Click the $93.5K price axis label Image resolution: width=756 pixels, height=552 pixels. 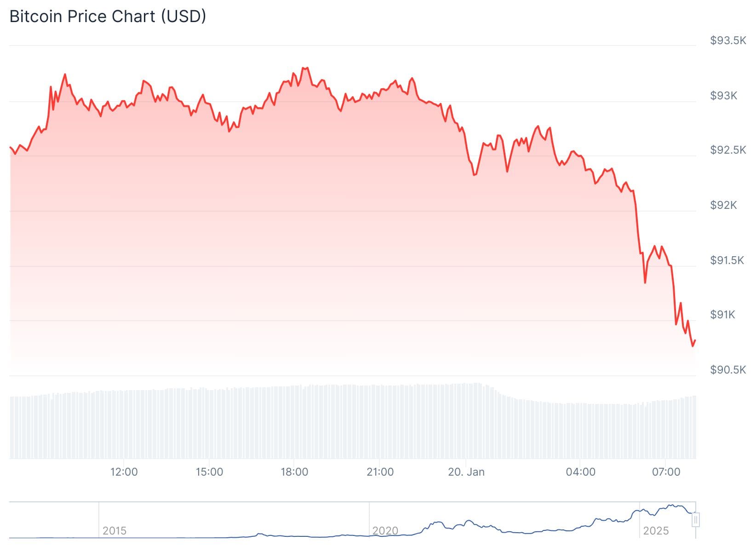(x=728, y=40)
